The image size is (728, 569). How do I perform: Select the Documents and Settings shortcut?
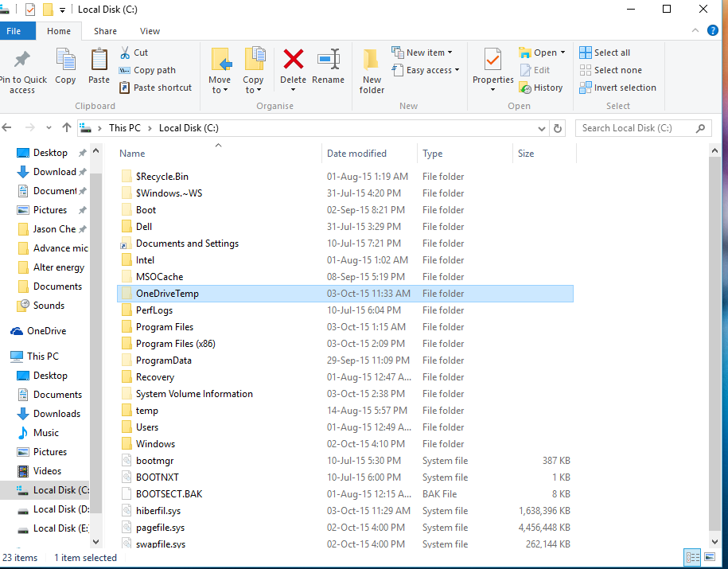tap(345, 244)
